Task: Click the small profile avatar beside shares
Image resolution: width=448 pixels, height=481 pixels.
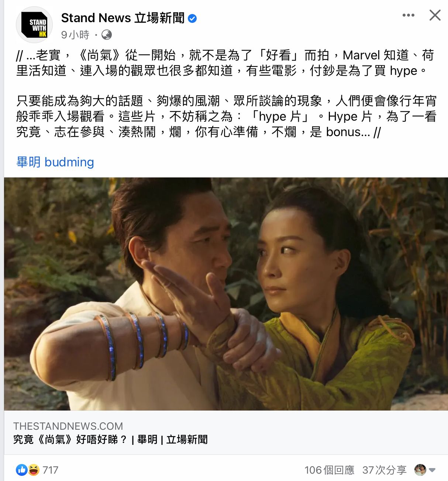Action: tap(420, 470)
